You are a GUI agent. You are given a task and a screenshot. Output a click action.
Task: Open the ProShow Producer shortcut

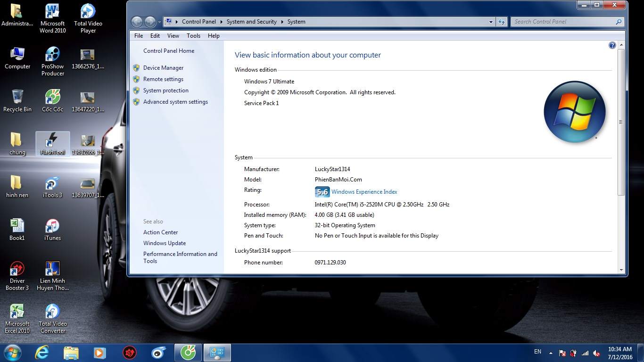tap(52, 61)
